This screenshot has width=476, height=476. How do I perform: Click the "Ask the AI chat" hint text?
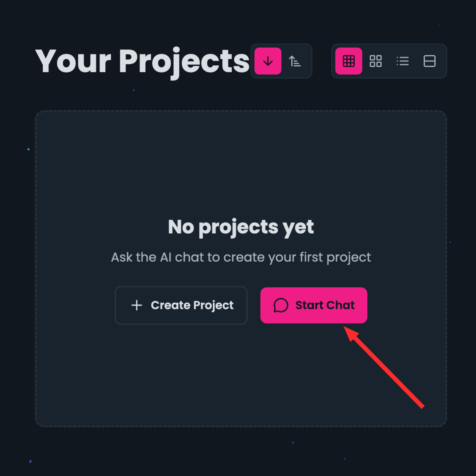coord(241,257)
